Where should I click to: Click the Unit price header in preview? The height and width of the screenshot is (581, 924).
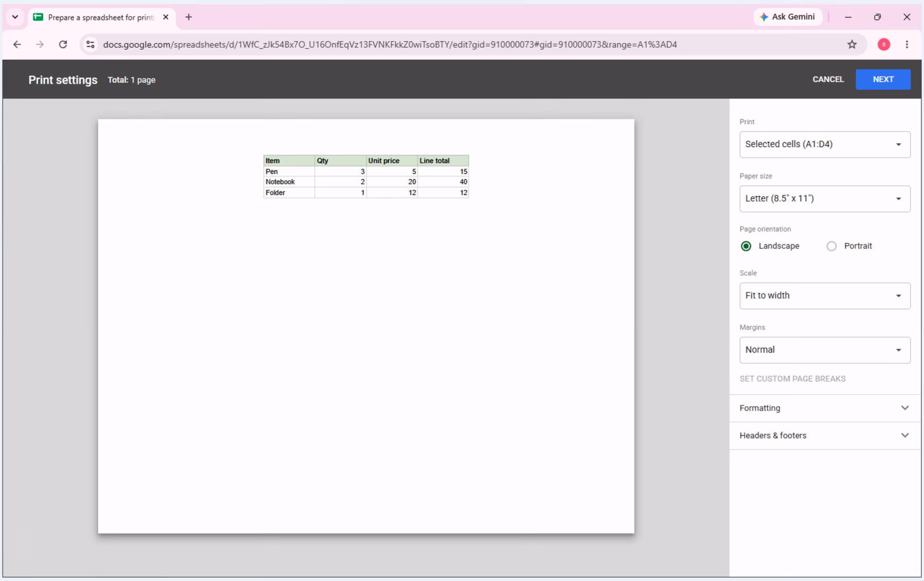pos(392,161)
